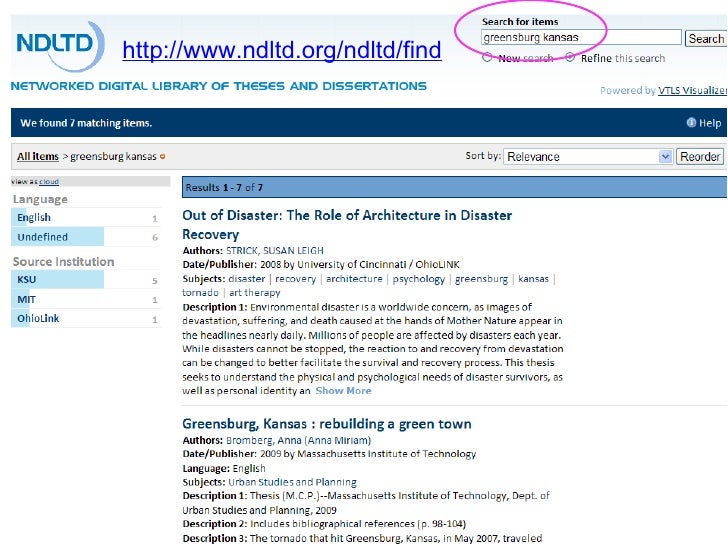Screen dimensions: 728x546
Task: Click the Help text link
Action: pyautogui.click(x=710, y=123)
